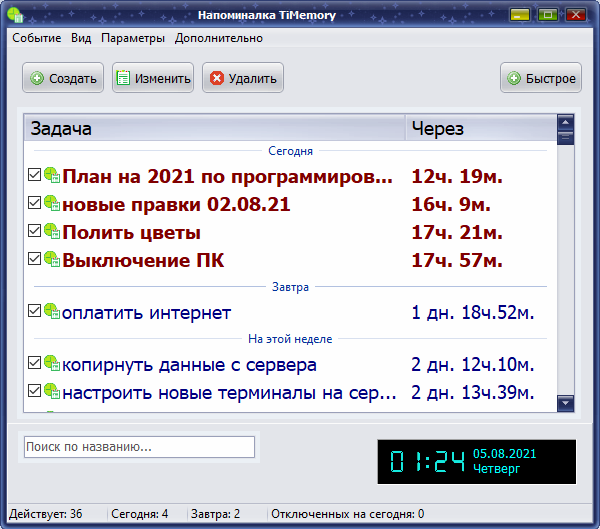
Task: Create a new reminder with Создать
Action: pos(63,78)
